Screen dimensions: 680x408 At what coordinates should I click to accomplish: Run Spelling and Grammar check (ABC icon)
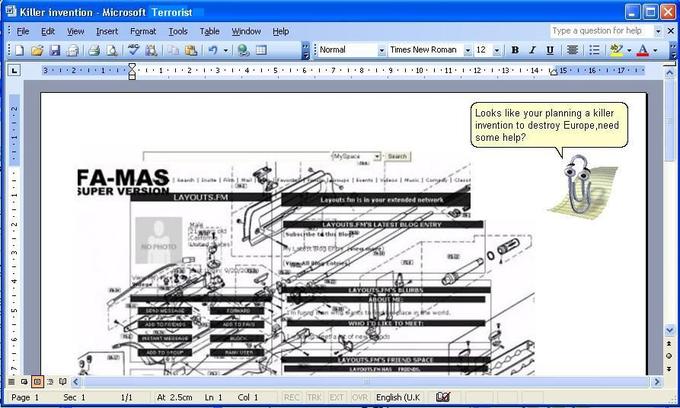[x=133, y=50]
